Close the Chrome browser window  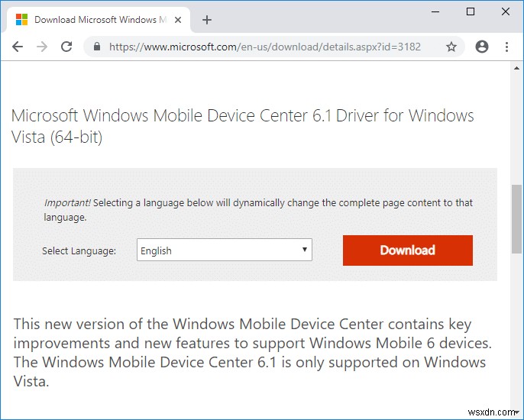(505, 11)
